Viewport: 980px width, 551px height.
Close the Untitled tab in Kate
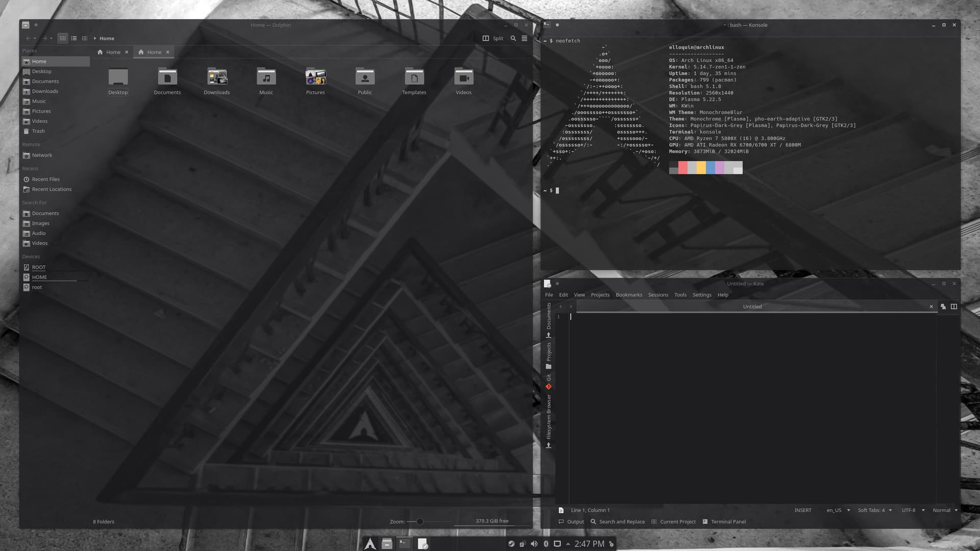pyautogui.click(x=932, y=307)
